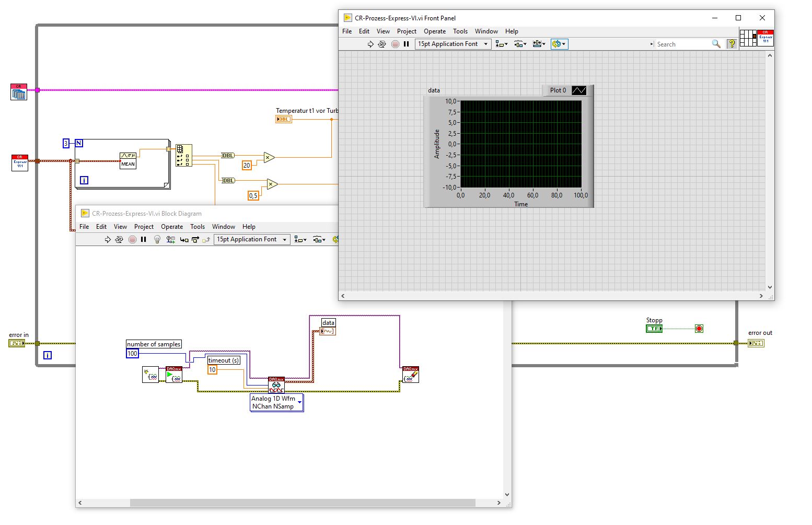The width and height of the screenshot is (812, 525).
Task: Select the DAQmx Clear Task node
Action: click(411, 375)
